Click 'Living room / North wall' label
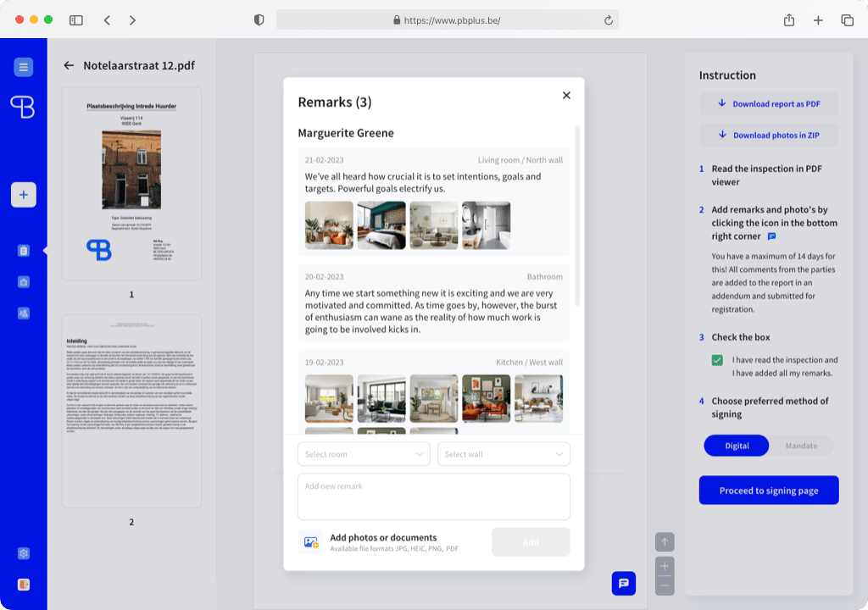868x610 pixels. [520, 160]
